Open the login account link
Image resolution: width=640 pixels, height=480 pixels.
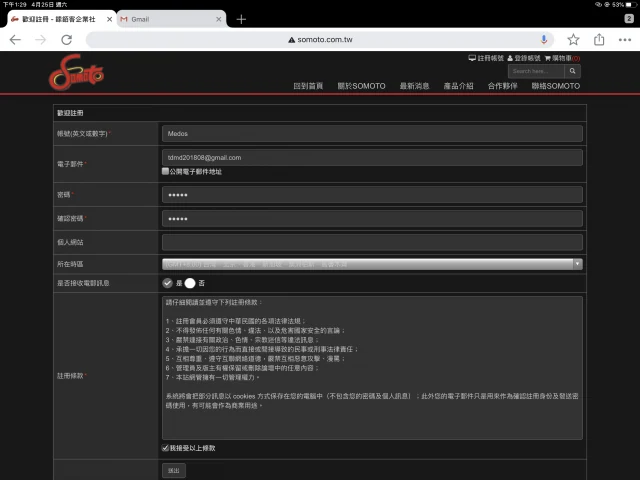pos(524,58)
